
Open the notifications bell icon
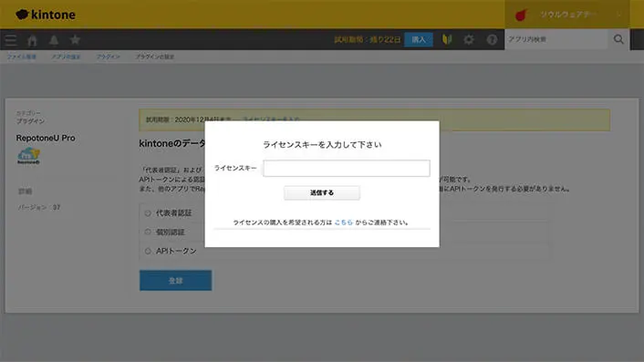[x=54, y=40]
